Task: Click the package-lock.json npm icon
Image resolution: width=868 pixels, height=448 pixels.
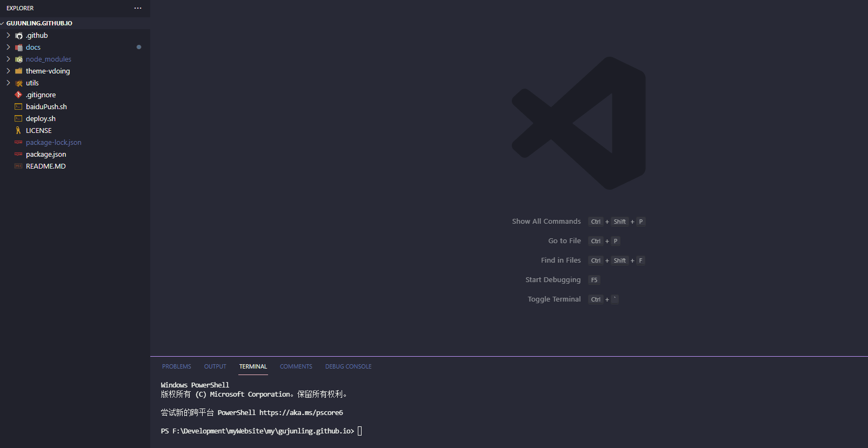Action: coord(18,142)
